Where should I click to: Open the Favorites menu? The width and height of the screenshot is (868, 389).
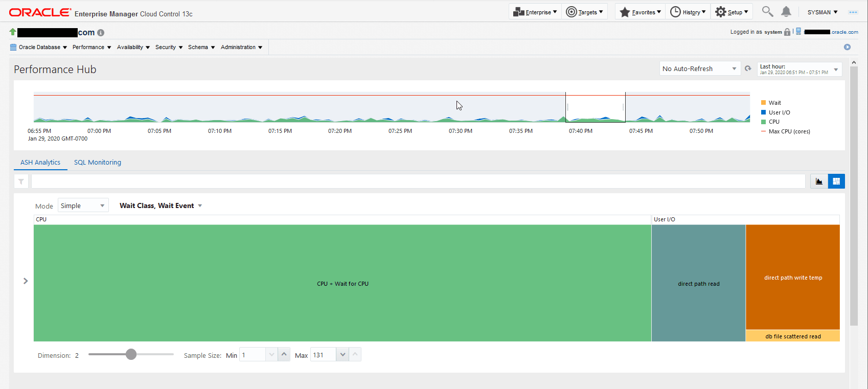click(641, 12)
